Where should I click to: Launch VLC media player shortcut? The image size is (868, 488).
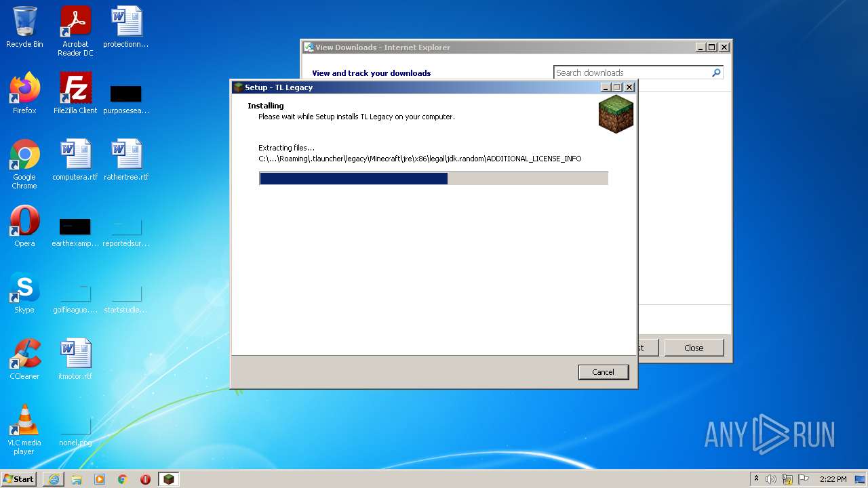(x=24, y=430)
